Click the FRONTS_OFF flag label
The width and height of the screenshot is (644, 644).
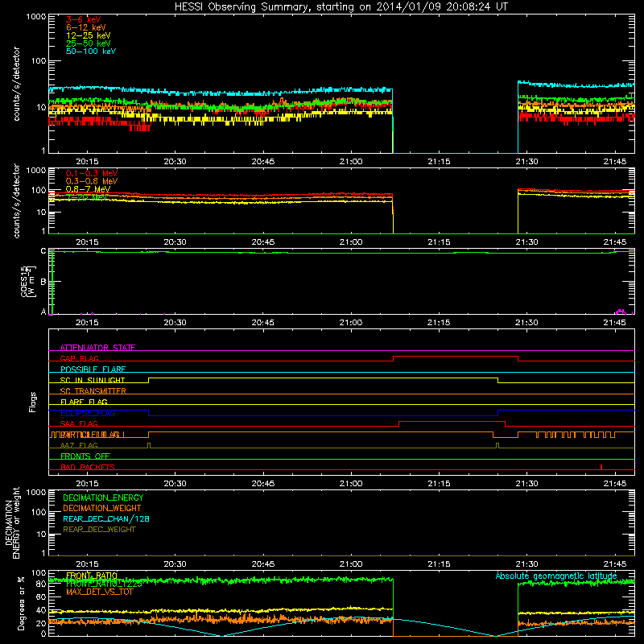tap(85, 456)
